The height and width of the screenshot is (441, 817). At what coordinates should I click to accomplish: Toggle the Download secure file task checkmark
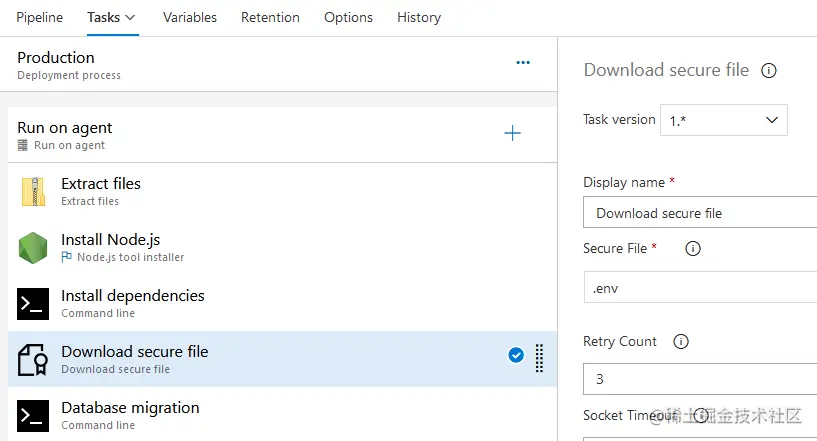(516, 355)
